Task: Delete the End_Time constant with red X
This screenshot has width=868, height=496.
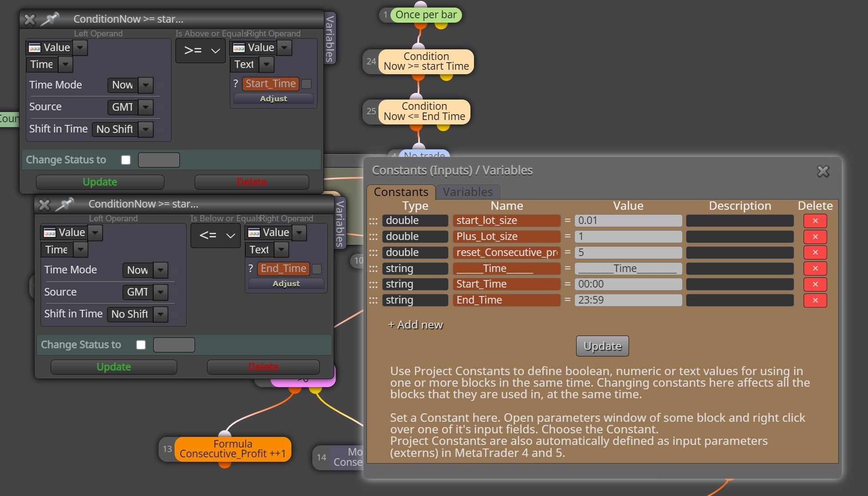Action: click(815, 300)
